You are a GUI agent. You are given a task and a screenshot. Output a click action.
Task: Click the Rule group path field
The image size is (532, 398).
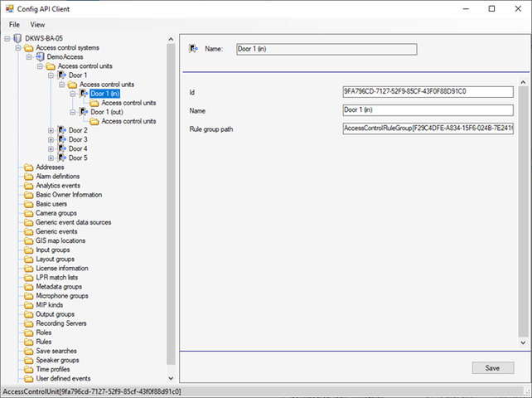pos(427,129)
